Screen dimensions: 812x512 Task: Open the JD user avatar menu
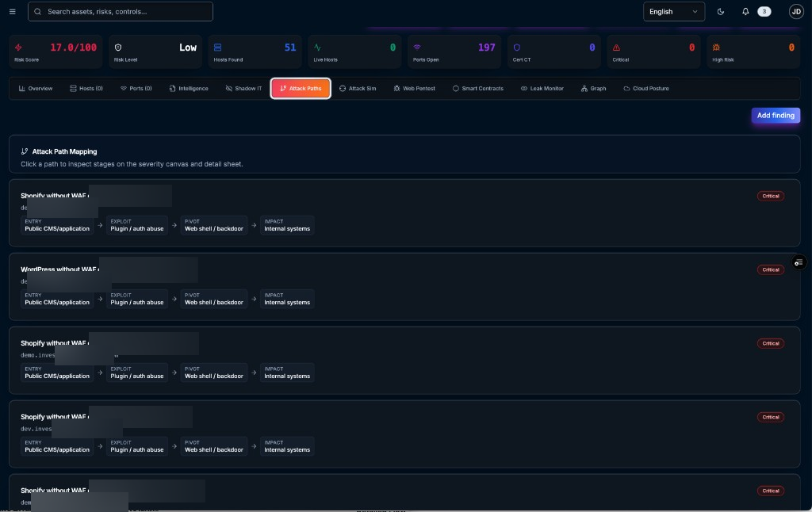[x=796, y=11]
